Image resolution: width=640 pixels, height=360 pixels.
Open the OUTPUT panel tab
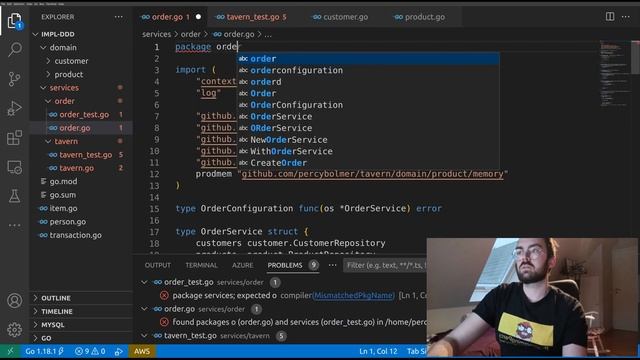158,265
